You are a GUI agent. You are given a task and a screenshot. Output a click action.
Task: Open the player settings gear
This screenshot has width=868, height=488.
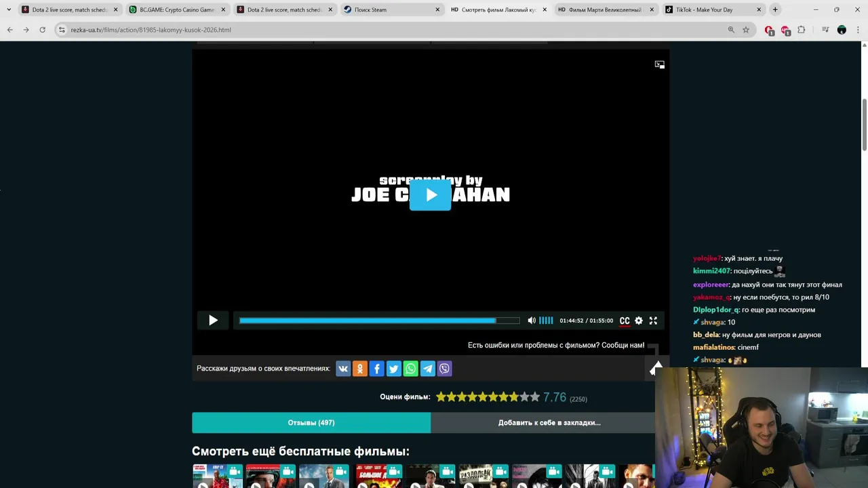tap(639, 321)
